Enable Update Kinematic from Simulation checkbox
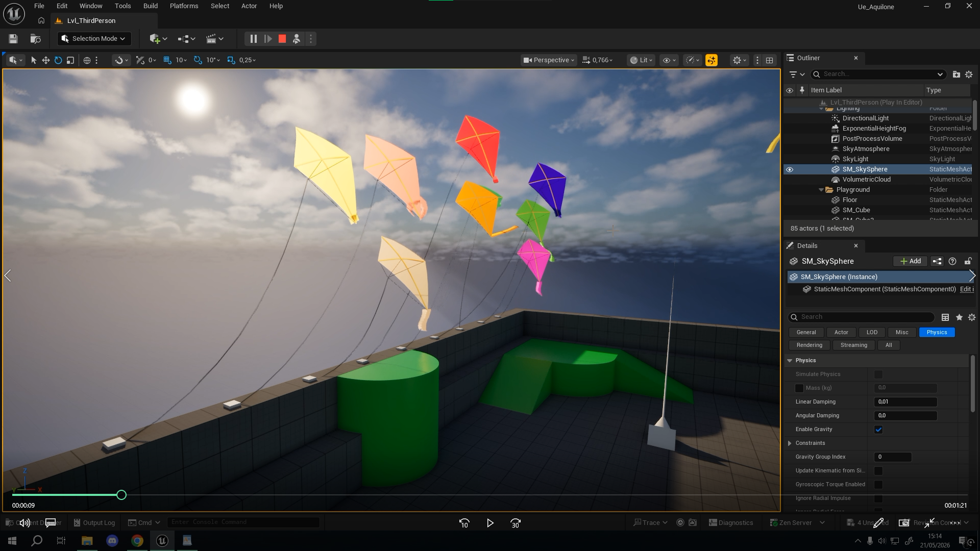980x551 pixels. pyautogui.click(x=878, y=471)
